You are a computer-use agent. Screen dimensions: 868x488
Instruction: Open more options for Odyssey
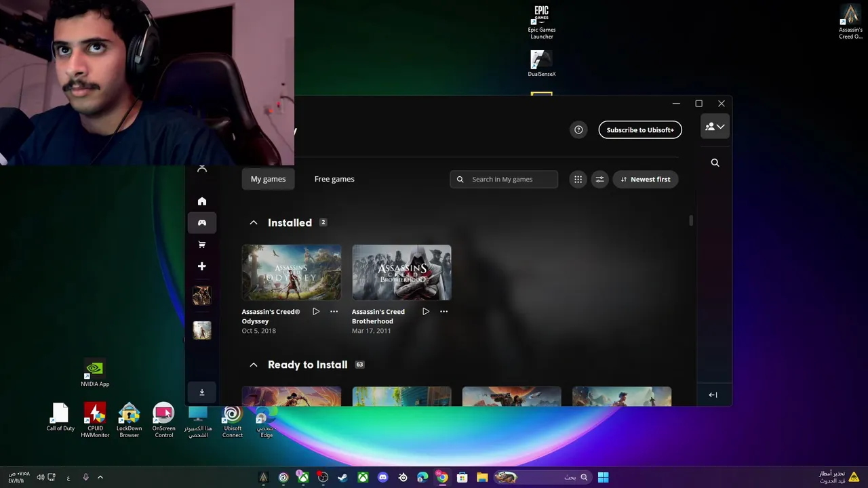click(334, 312)
